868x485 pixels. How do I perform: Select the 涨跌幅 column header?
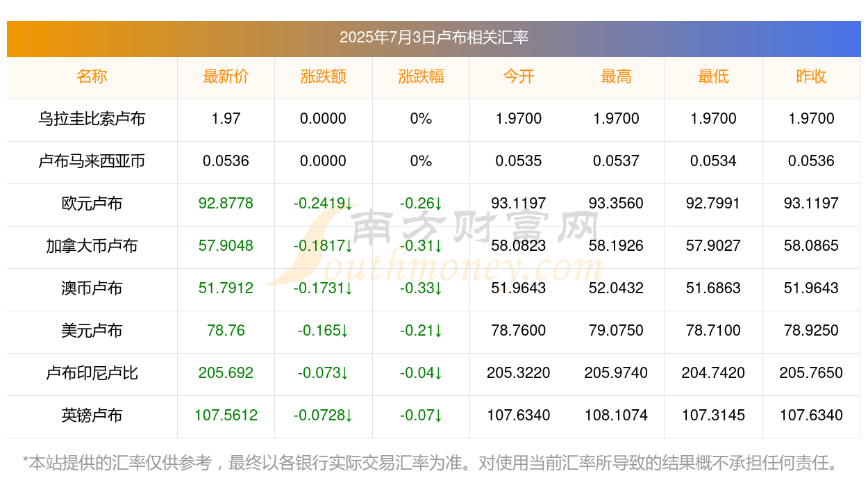point(421,76)
